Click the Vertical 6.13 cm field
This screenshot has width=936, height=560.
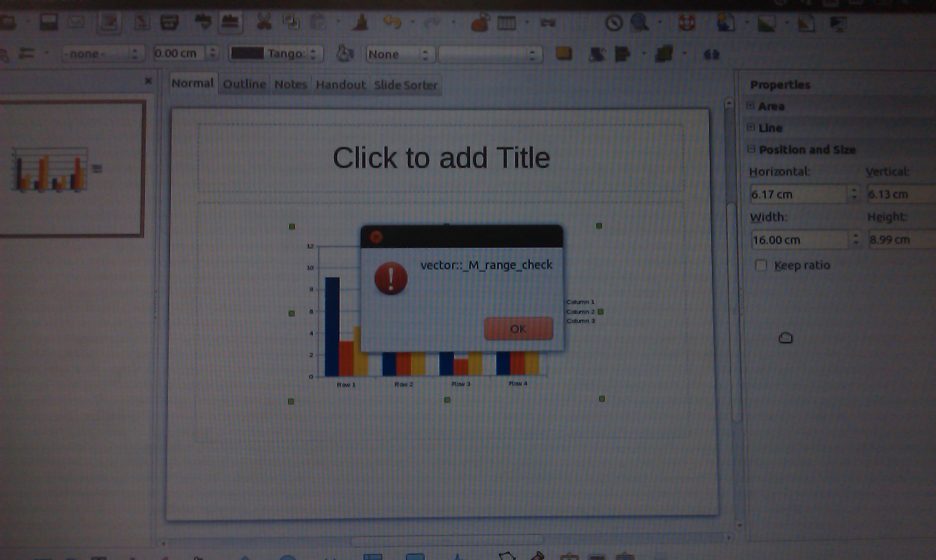coord(901,194)
